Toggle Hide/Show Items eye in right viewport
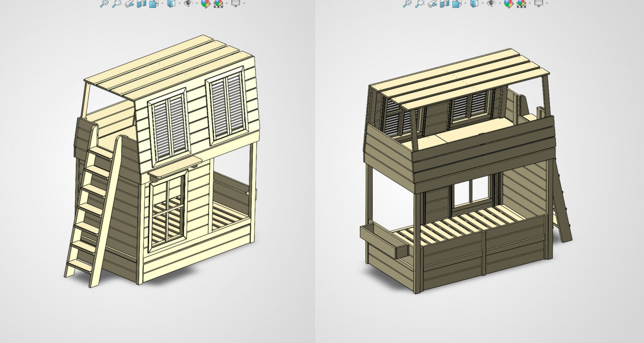The image size is (644, 343). pyautogui.click(x=491, y=4)
